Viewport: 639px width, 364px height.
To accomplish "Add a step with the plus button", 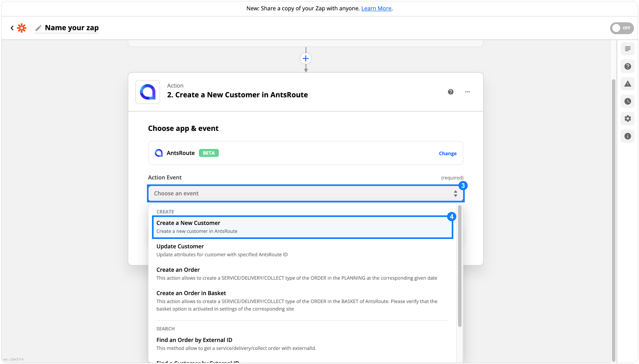I will click(306, 59).
